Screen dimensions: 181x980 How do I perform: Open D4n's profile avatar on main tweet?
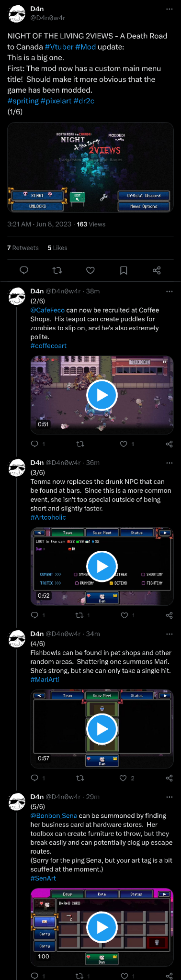click(x=17, y=14)
